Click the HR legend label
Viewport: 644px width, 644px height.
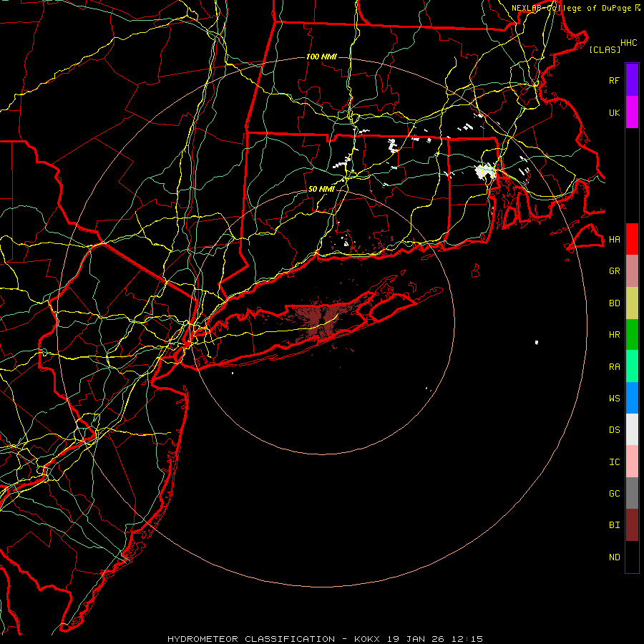click(x=614, y=335)
